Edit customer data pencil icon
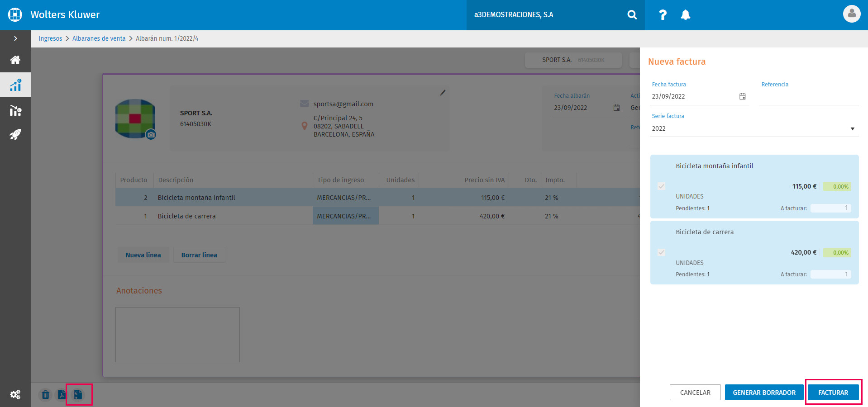Screen dimensions: 868x407 (443, 93)
